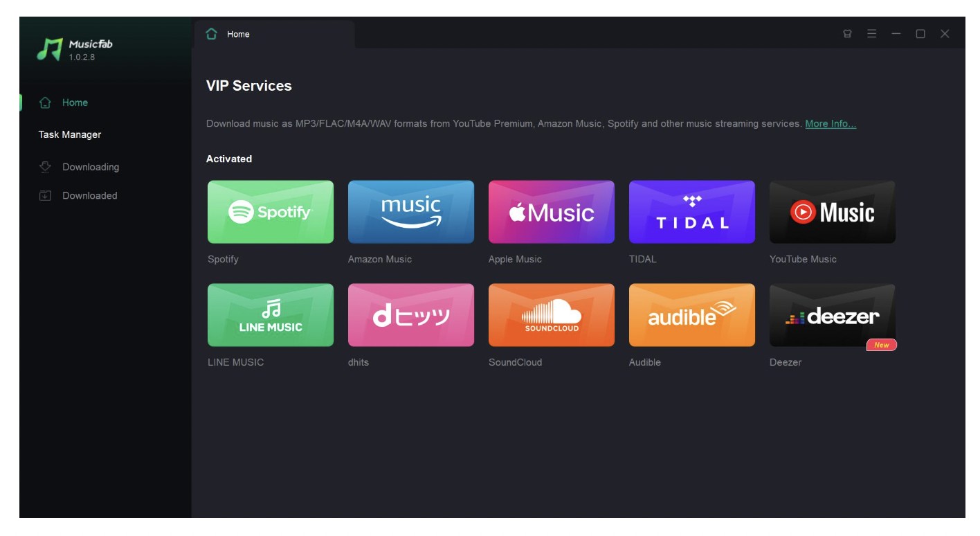980x536 pixels.
Task: Click the Home tab house icon
Action: 212,34
